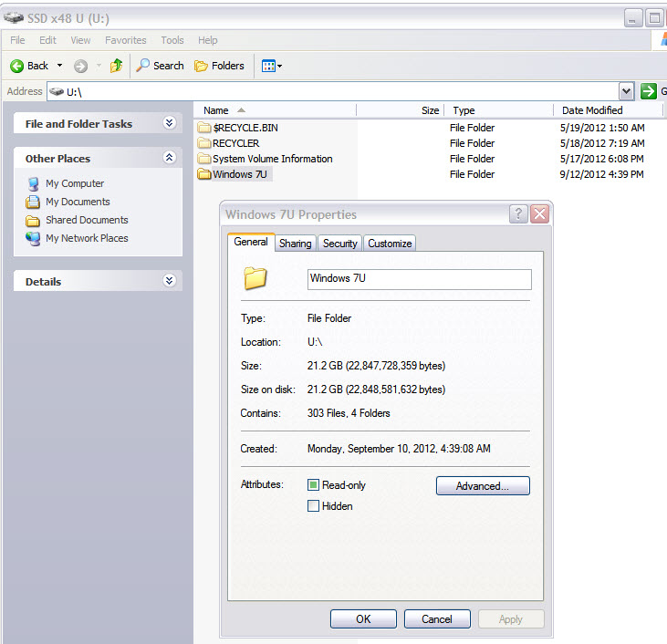Open the File menu
This screenshot has width=667, height=644.
point(17,40)
